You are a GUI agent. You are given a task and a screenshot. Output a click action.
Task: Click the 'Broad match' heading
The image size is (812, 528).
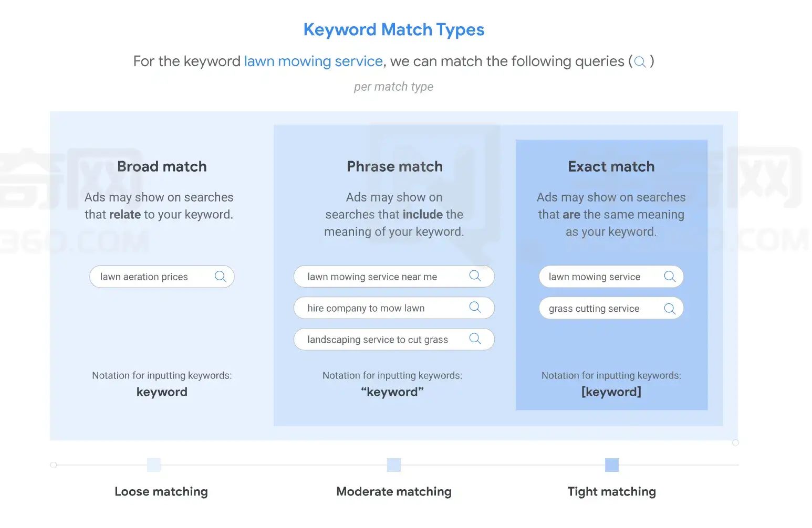[x=162, y=166]
